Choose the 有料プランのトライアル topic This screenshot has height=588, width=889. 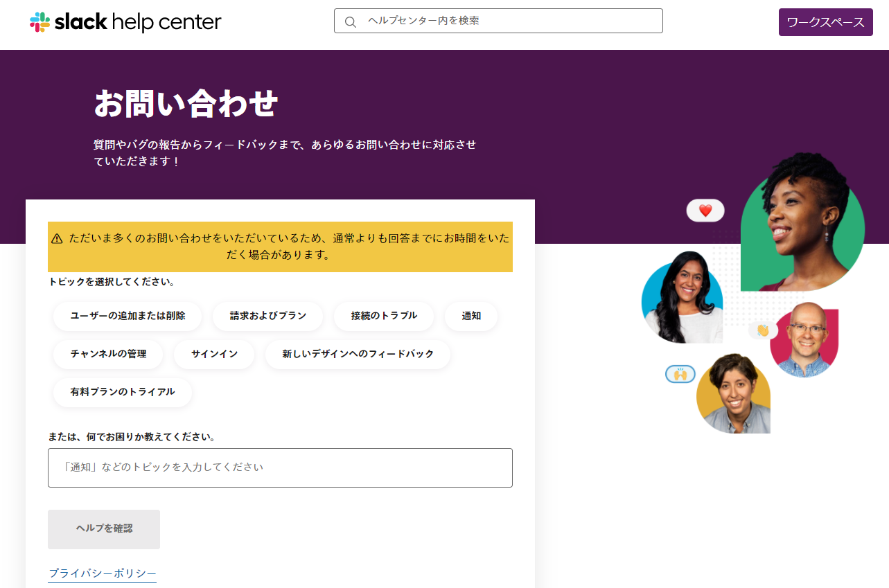point(123,392)
